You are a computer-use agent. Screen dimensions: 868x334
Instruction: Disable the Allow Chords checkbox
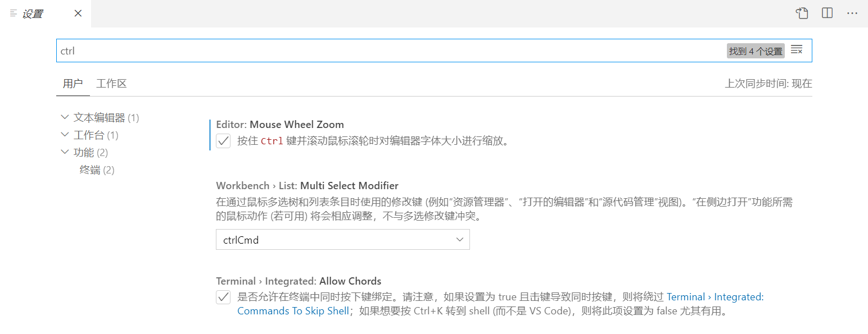224,297
